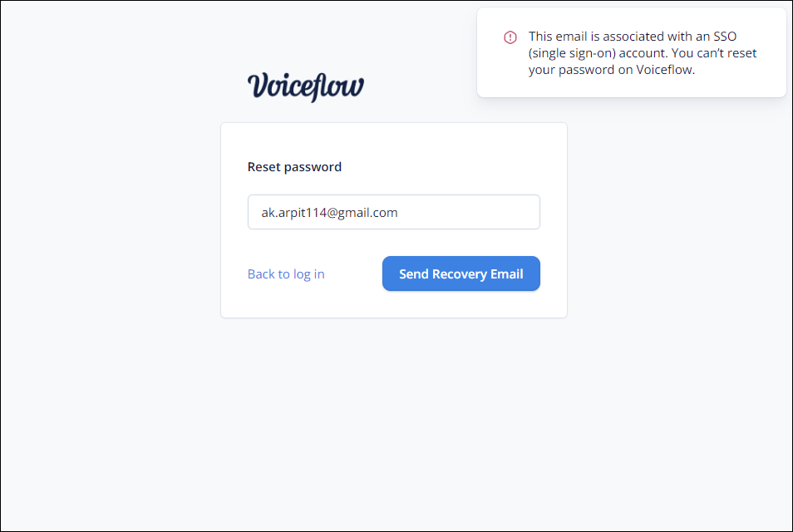Click the blank page background below the card
The image size is (793, 532).
click(x=393, y=425)
